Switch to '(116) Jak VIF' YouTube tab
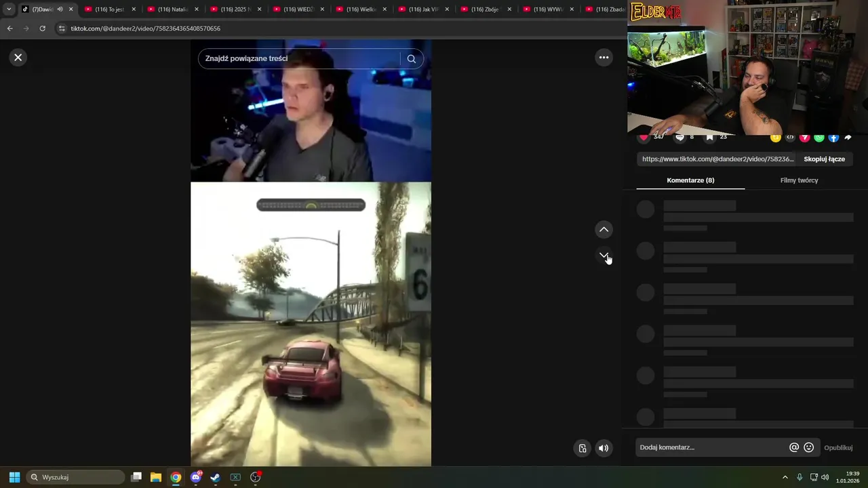Image resolution: width=868 pixels, height=488 pixels. click(x=422, y=9)
